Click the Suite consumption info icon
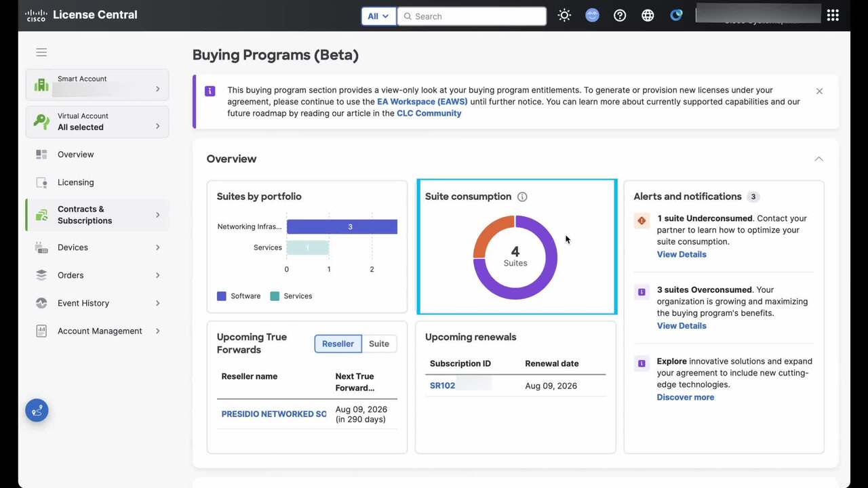This screenshot has height=488, width=868. (x=522, y=197)
